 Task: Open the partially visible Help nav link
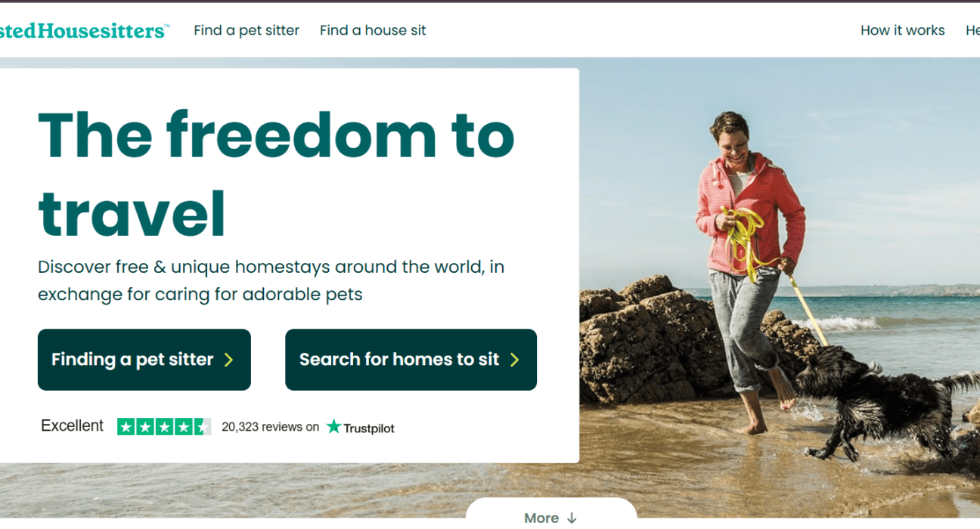coord(972,30)
